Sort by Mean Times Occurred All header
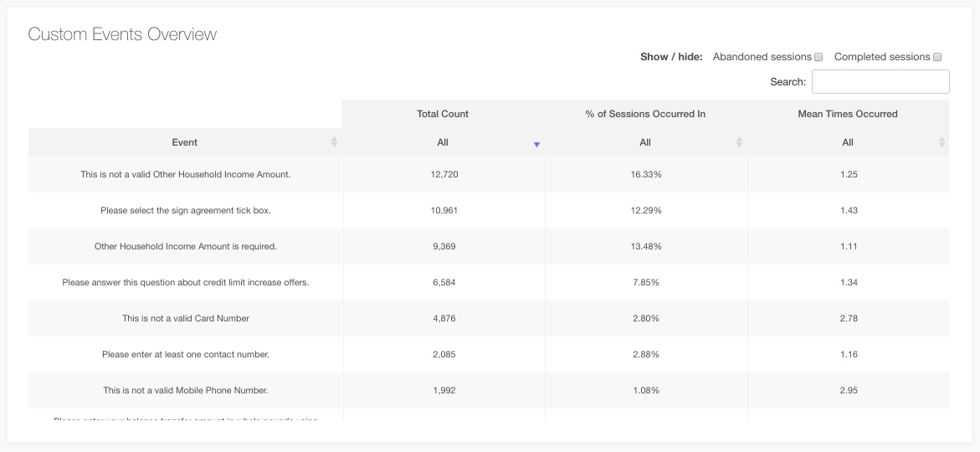This screenshot has height=452, width=980. click(848, 142)
